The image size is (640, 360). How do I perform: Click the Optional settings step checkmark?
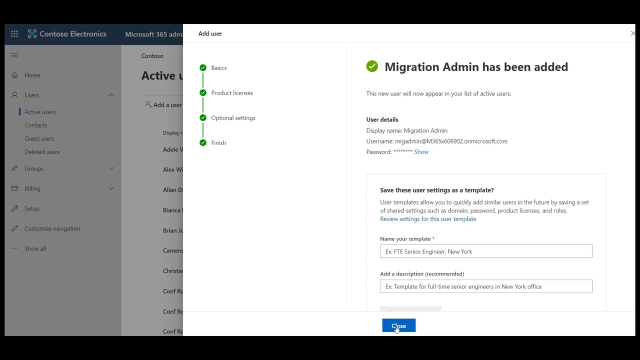click(x=203, y=118)
